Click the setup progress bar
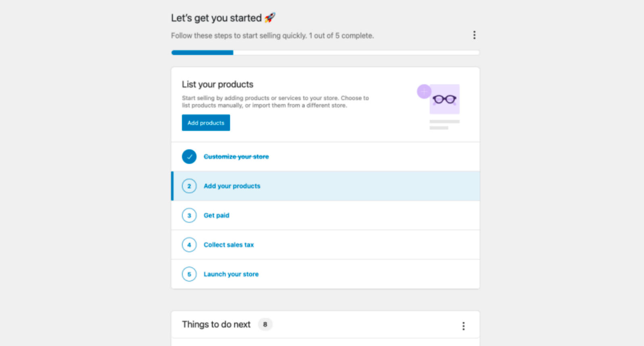The height and width of the screenshot is (346, 644). click(325, 52)
